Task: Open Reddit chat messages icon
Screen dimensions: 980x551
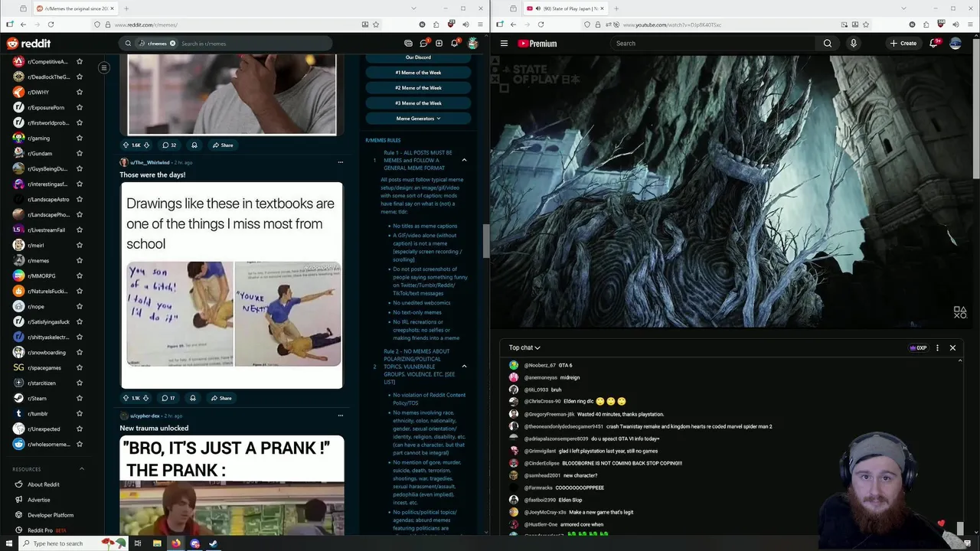Action: [423, 44]
